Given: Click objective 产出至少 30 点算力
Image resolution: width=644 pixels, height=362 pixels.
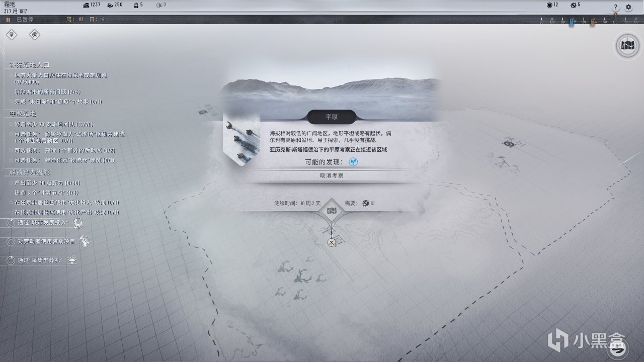Looking at the screenshot, I should 47,183.
